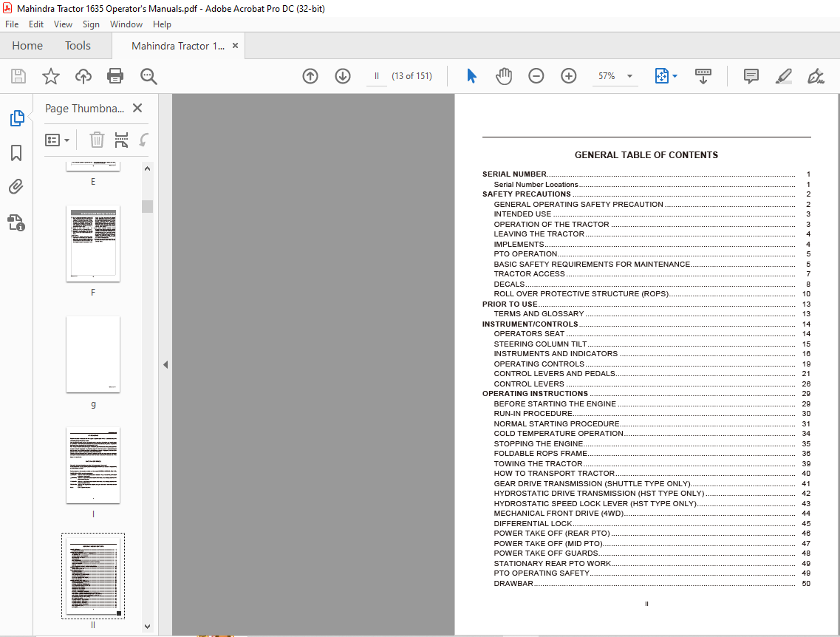This screenshot has width=840, height=637.
Task: Zoom out with minus button
Action: (536, 76)
